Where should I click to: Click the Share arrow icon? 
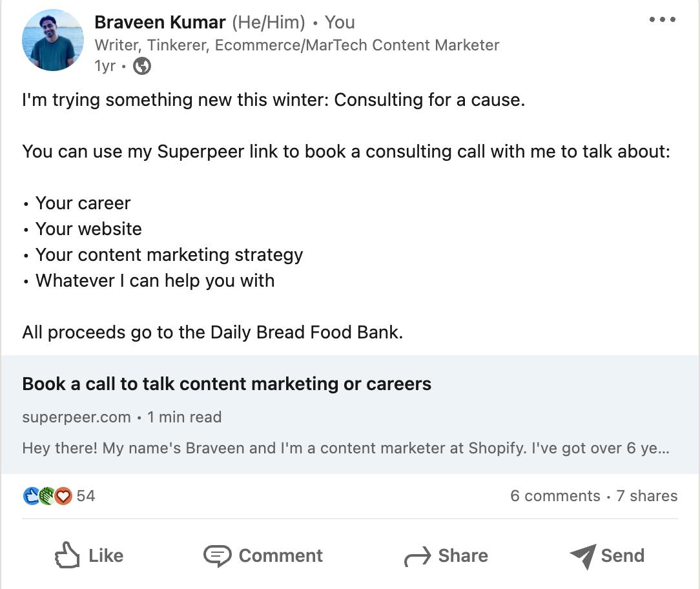[x=417, y=557]
